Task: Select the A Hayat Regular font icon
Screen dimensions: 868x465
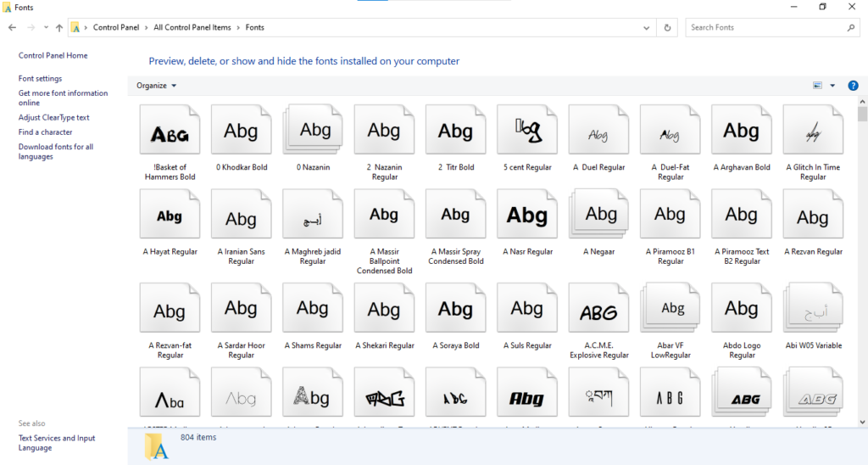Action: (170, 215)
